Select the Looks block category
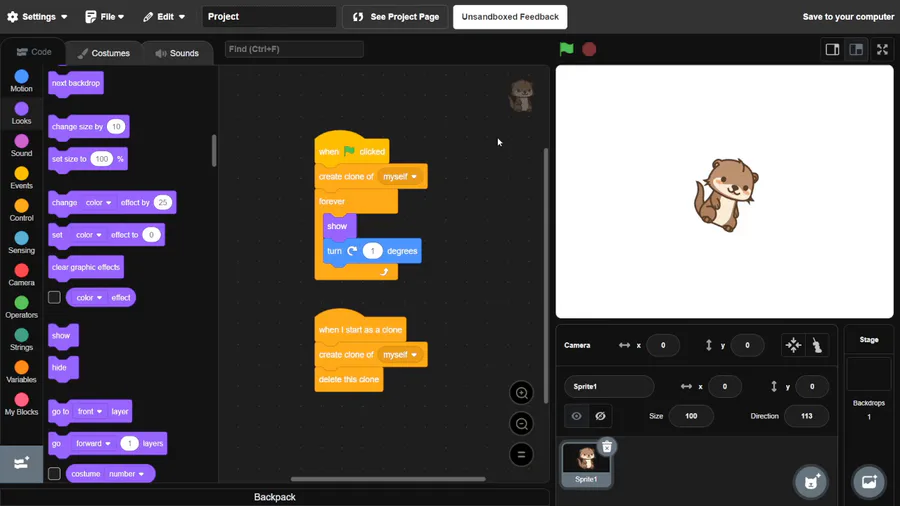This screenshot has width=900, height=506. click(x=21, y=113)
